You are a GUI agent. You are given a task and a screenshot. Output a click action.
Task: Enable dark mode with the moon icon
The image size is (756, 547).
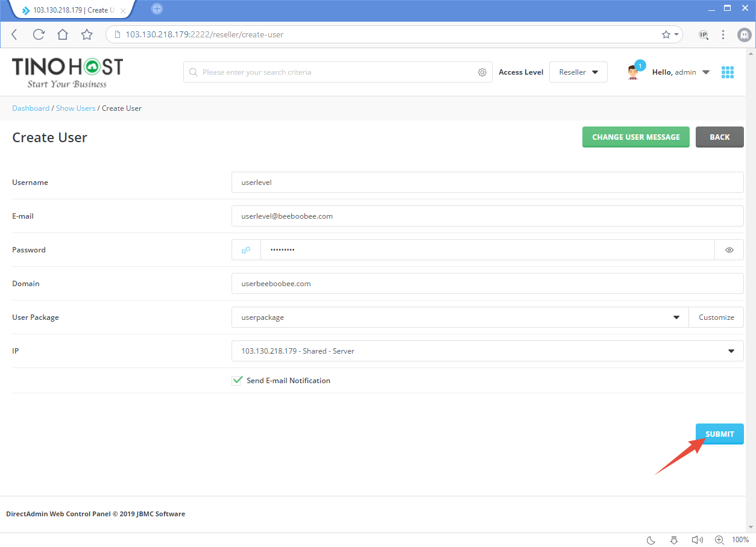650,540
